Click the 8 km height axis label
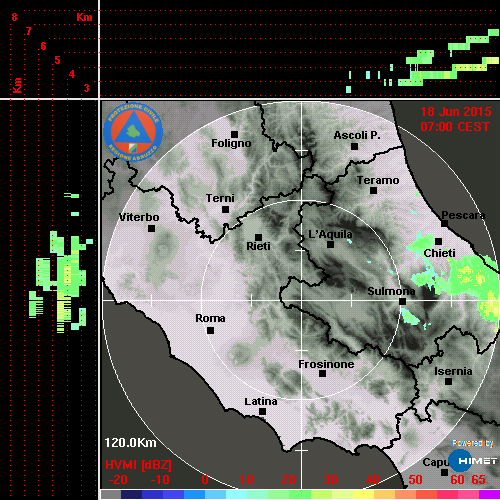500x500 pixels. coord(14,17)
